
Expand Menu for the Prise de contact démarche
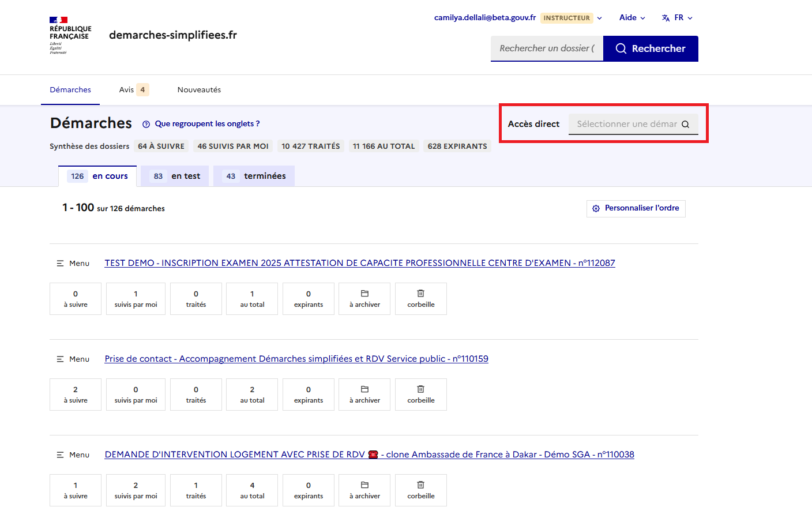73,359
